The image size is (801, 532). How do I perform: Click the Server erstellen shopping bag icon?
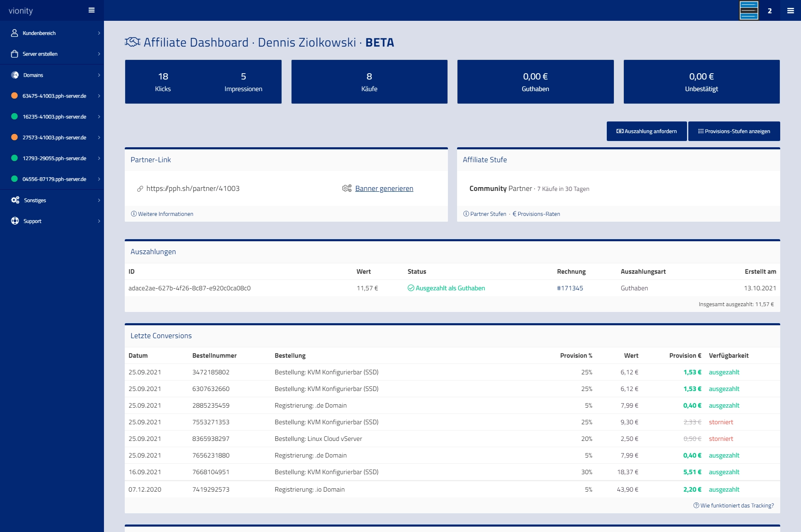15,54
